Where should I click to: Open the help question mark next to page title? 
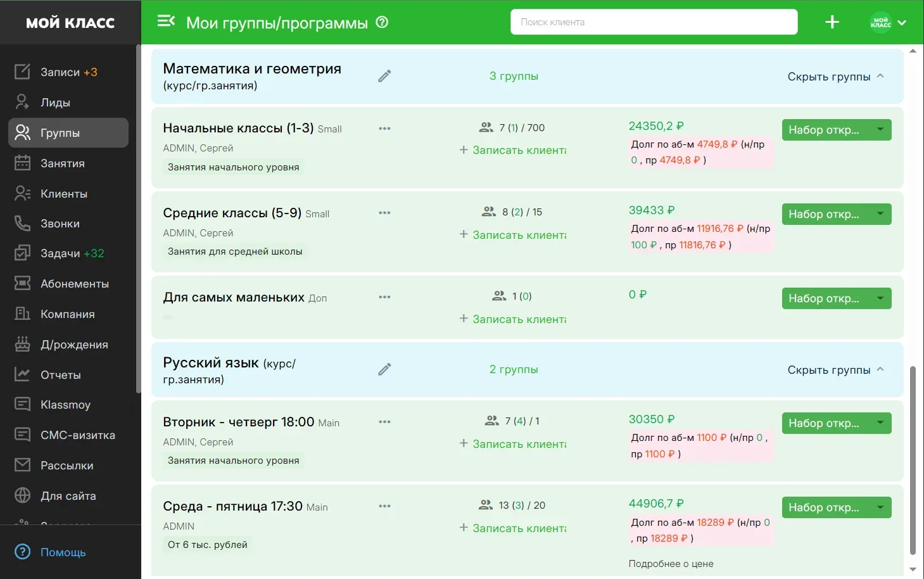pyautogui.click(x=382, y=22)
